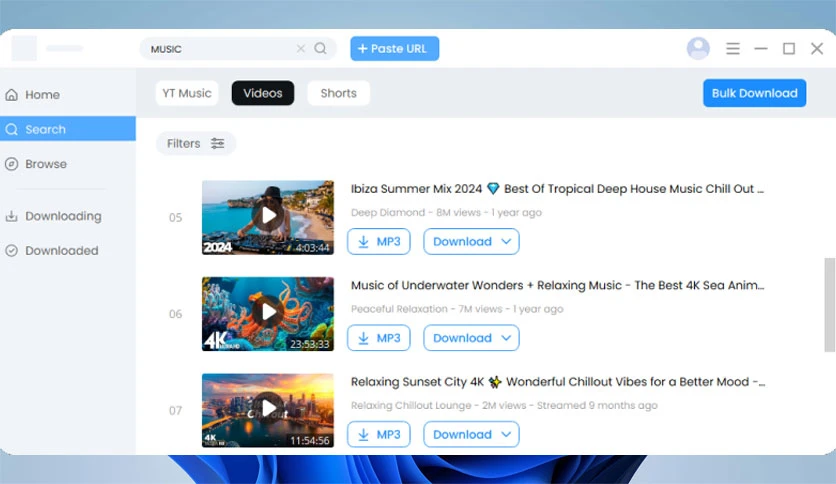Viewport: 836px width, 484px height.
Task: Download MP3 of Music of Underwater Wonders
Action: 379,338
